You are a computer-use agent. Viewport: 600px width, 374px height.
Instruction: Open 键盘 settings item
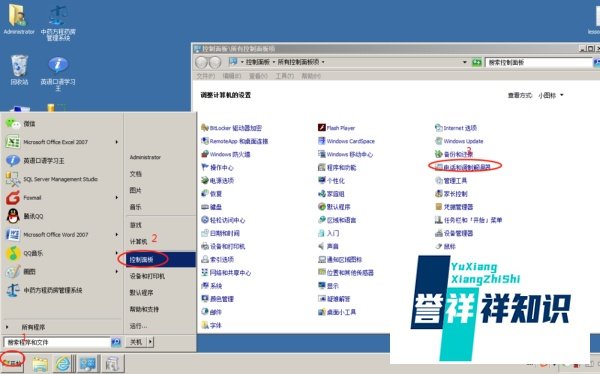tap(212, 207)
